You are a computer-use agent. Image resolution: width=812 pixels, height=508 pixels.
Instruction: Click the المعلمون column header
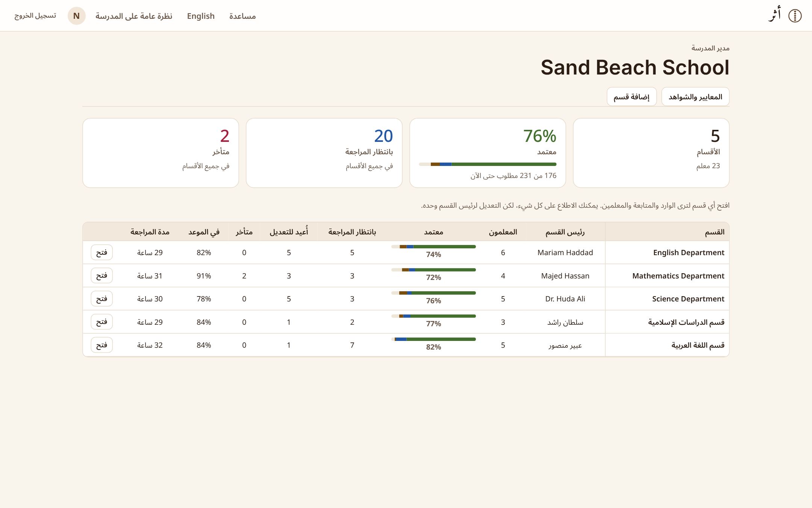[x=503, y=232]
